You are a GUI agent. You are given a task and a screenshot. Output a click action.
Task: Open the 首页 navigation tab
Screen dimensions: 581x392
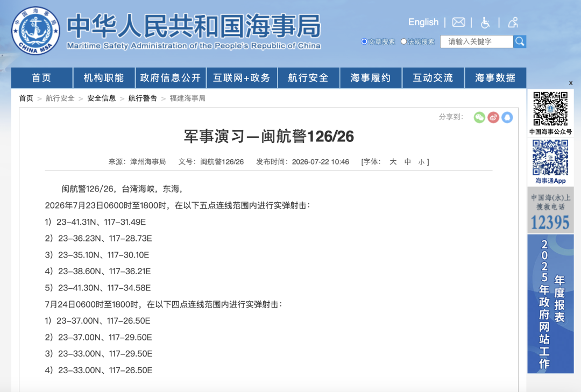tap(42, 78)
